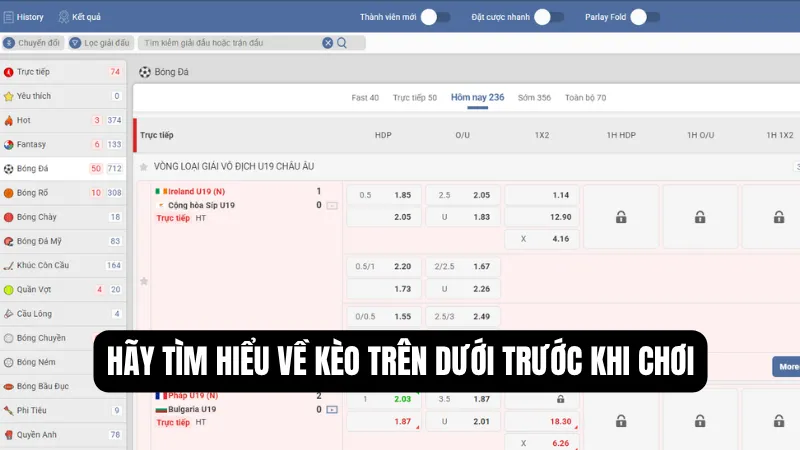The image size is (800, 450).
Task: Open Khúc Côn Cầu hockey category
Action: (63, 265)
